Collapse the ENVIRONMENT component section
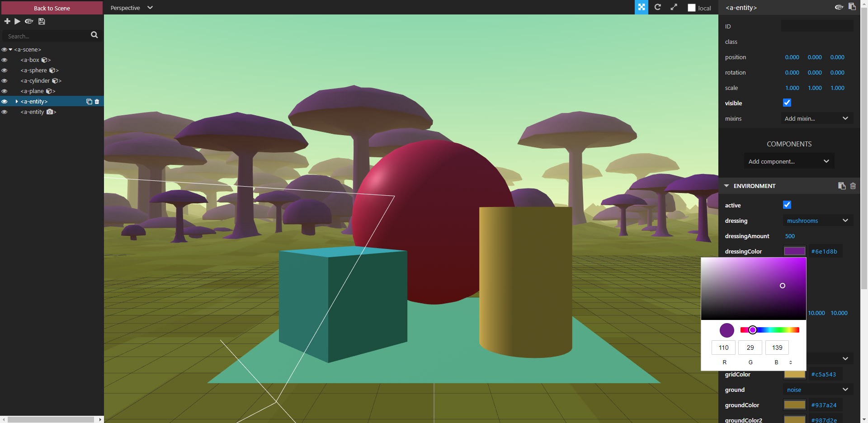This screenshot has width=868, height=423. (x=726, y=186)
